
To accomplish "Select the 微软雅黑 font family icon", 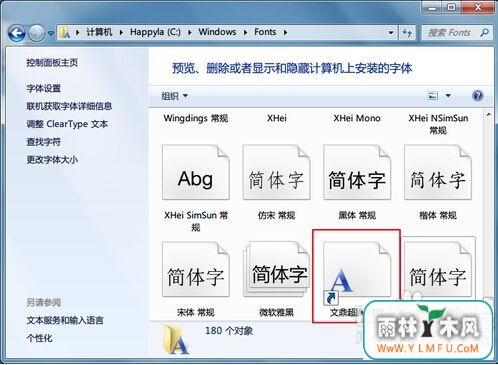I will 276,269.
